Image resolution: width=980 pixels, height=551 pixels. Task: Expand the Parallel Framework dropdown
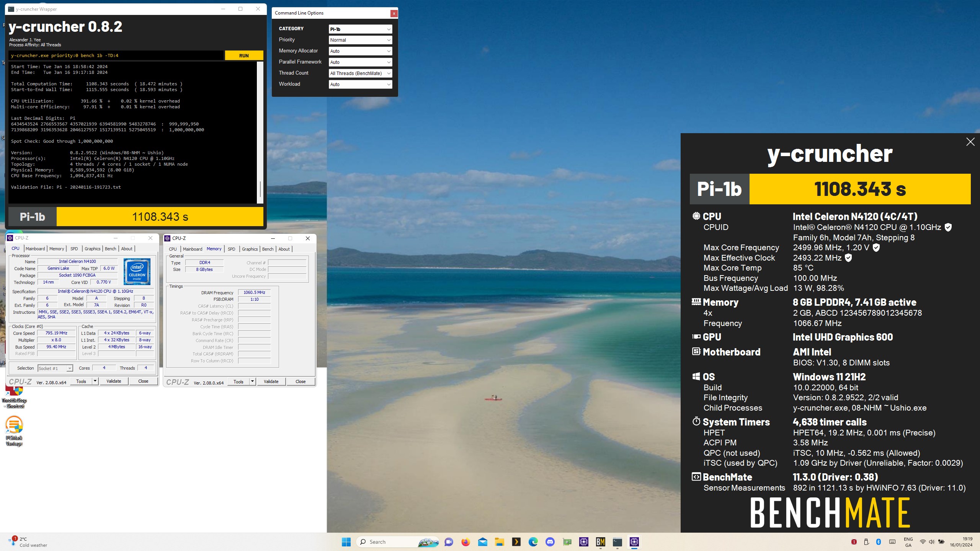360,62
